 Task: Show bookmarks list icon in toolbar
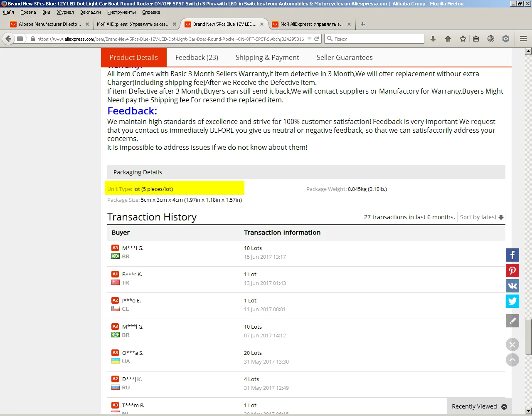(476, 39)
